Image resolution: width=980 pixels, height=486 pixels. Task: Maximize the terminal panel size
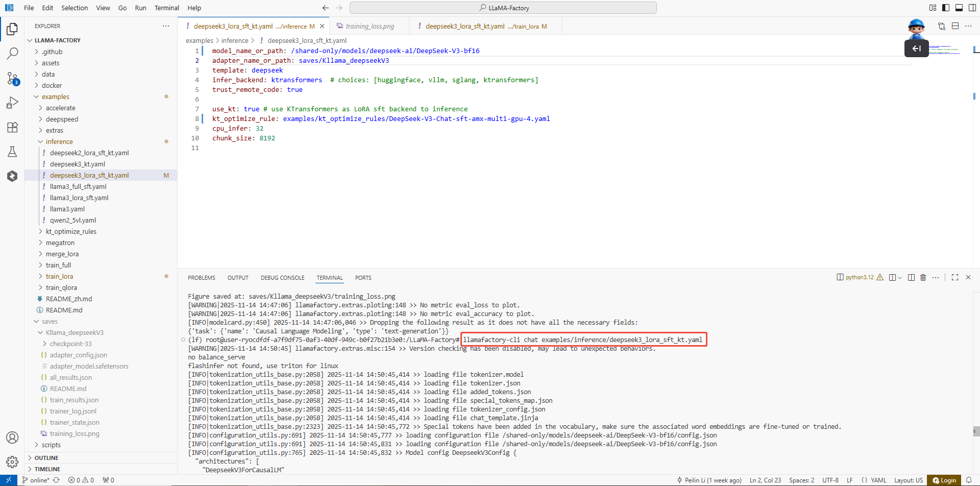(x=955, y=277)
